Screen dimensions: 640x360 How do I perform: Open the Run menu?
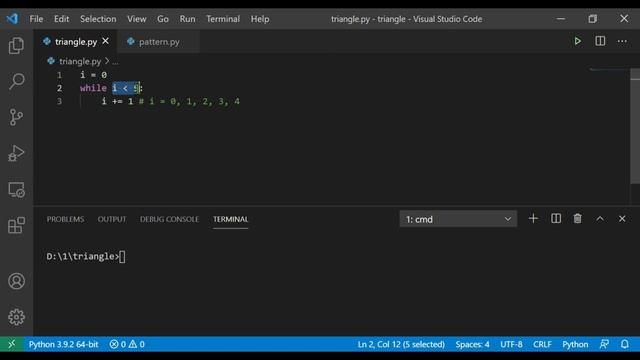click(187, 19)
